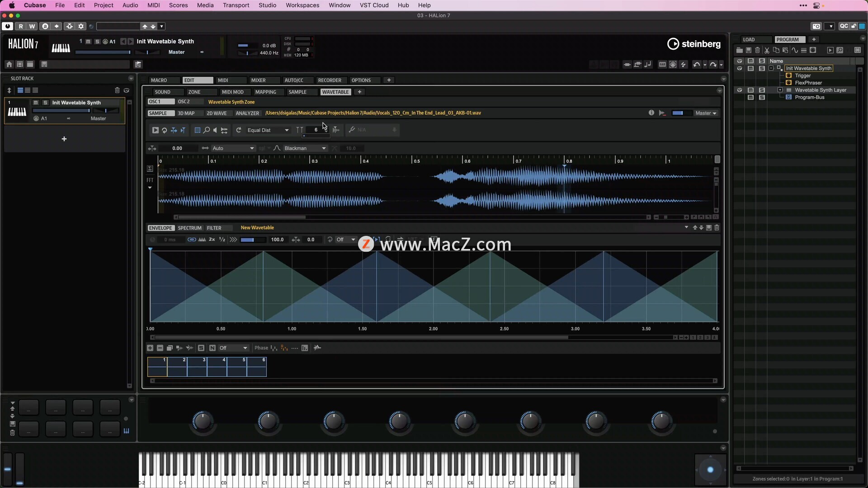Open folder icon in Program tree toolbar

click(x=740, y=50)
